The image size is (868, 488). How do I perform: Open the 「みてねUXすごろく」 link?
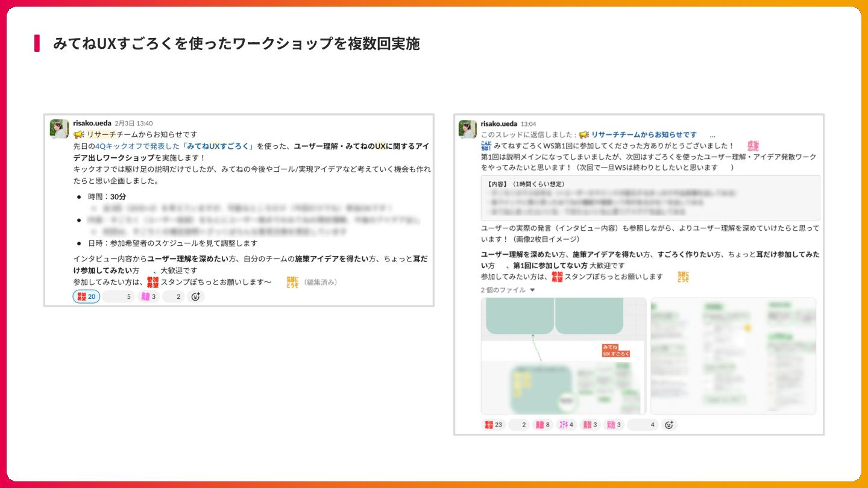[219, 146]
